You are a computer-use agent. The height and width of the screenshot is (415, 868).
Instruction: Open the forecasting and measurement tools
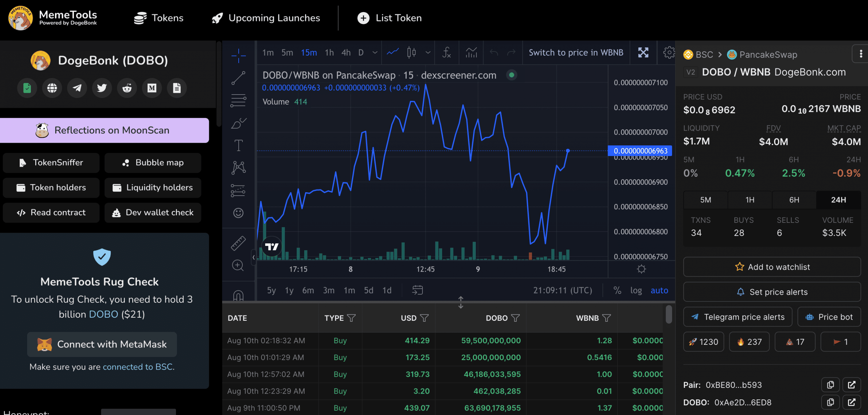pos(238,191)
